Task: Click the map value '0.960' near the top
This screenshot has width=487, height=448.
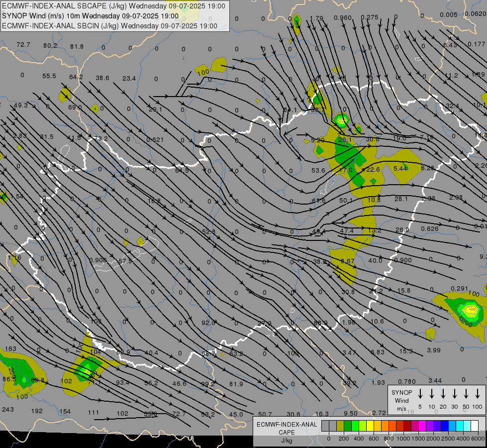Action: (x=343, y=18)
